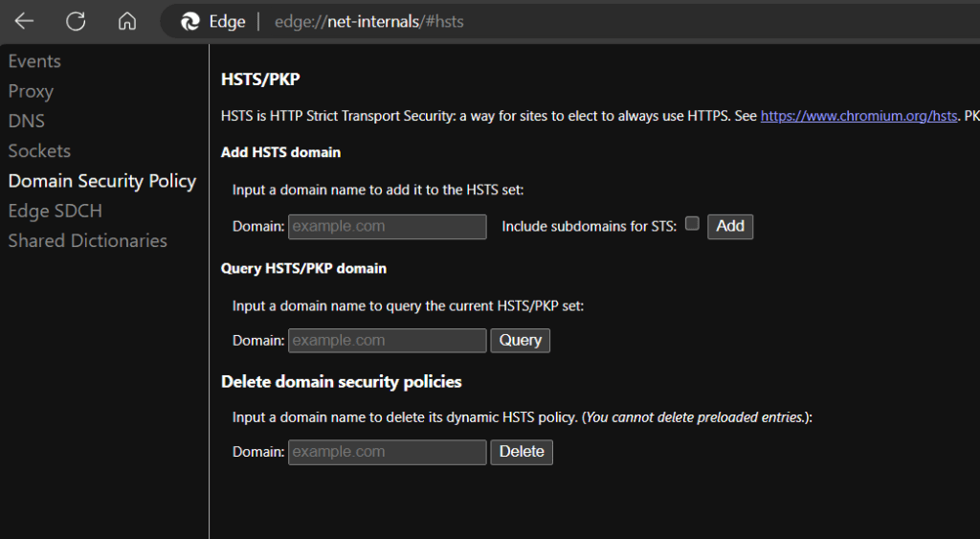Click the Add HSTS domain button
Image resolution: width=980 pixels, height=539 pixels.
(x=730, y=226)
